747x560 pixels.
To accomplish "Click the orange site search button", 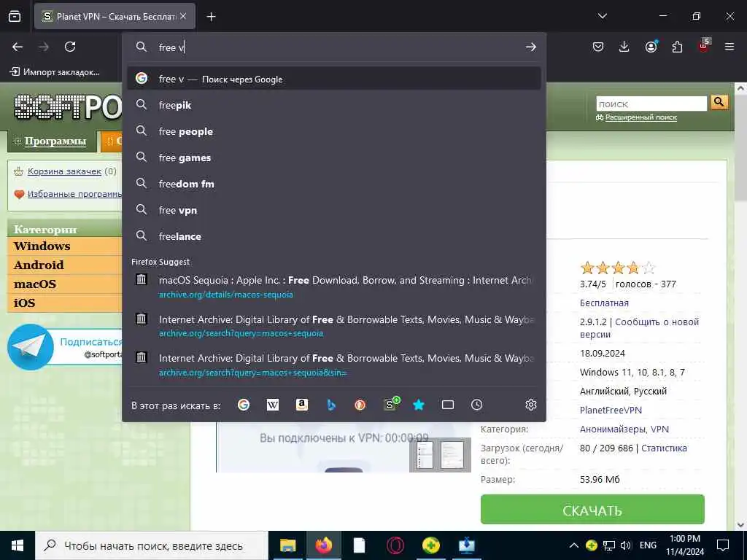I will (x=719, y=102).
